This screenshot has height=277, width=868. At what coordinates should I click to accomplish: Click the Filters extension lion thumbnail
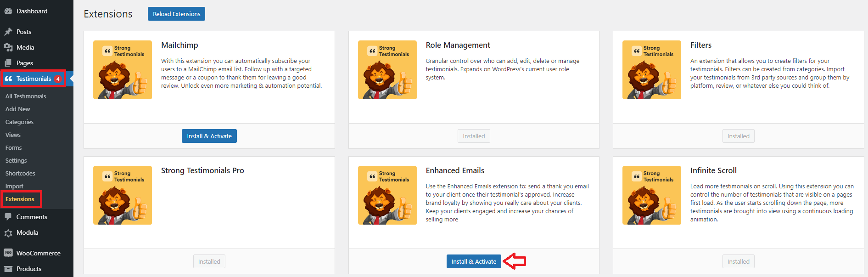coord(652,70)
